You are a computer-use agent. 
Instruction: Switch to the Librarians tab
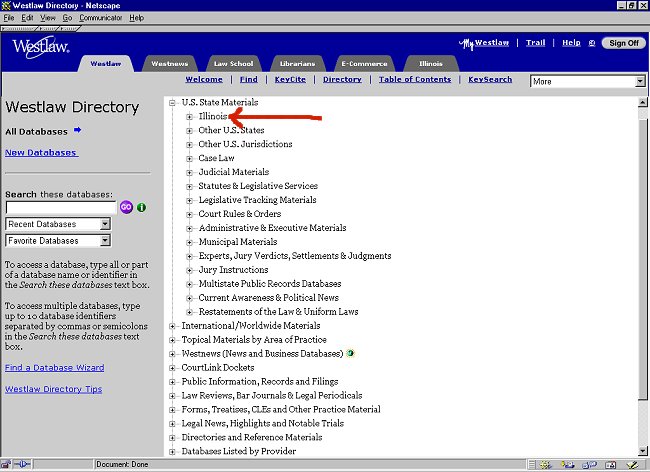tap(297, 64)
